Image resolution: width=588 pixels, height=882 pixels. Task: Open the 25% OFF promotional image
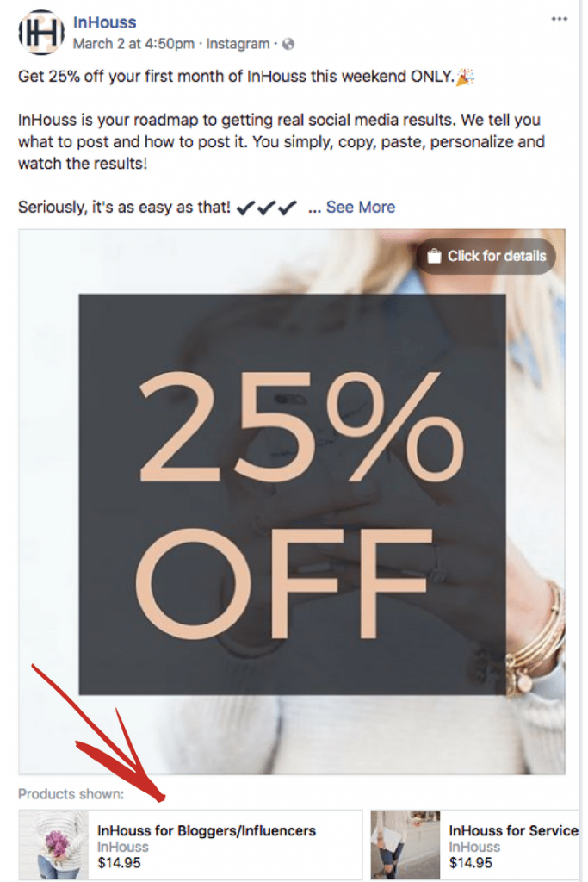point(292,502)
